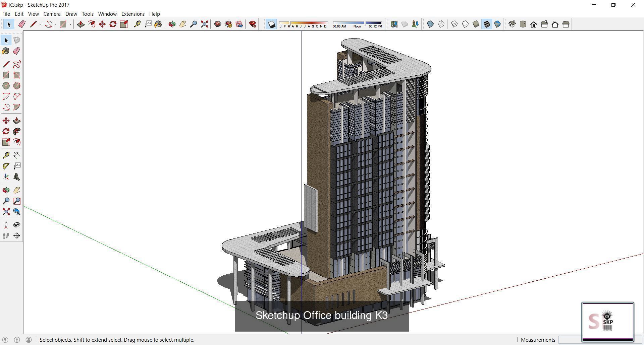The width and height of the screenshot is (644, 345).
Task: Switch to Back view
Action: (555, 24)
